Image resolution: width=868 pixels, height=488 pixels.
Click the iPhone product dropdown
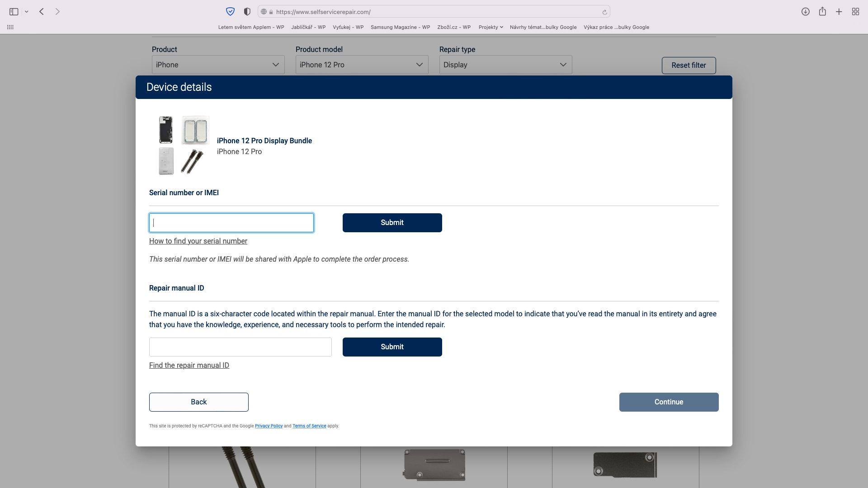click(217, 64)
